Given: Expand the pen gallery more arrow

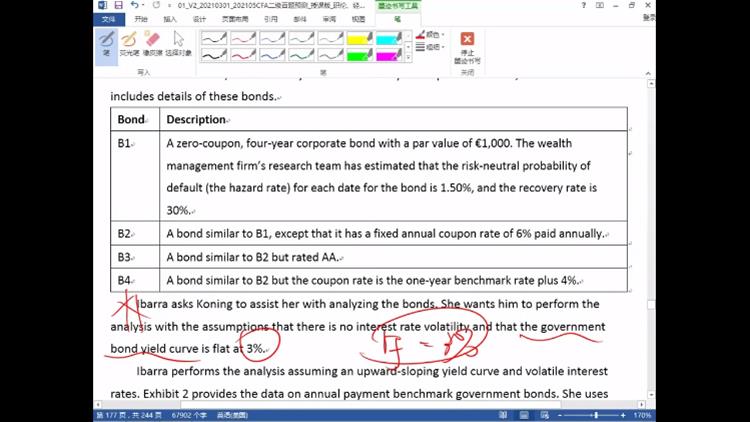Looking at the screenshot, I should coord(408,58).
